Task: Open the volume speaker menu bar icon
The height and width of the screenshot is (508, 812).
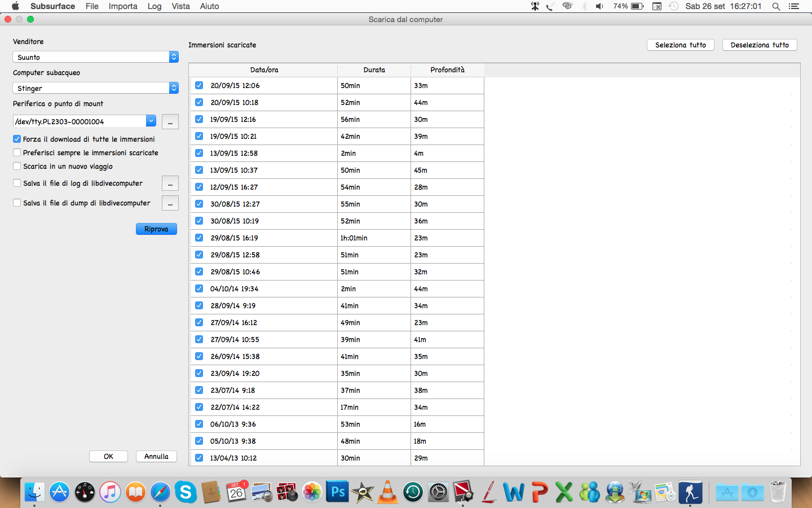Action: 599,6
